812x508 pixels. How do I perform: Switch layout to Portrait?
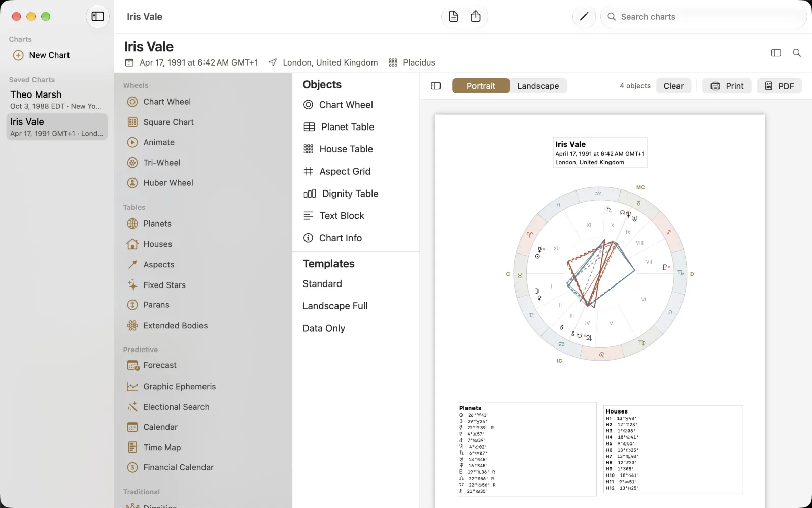481,86
